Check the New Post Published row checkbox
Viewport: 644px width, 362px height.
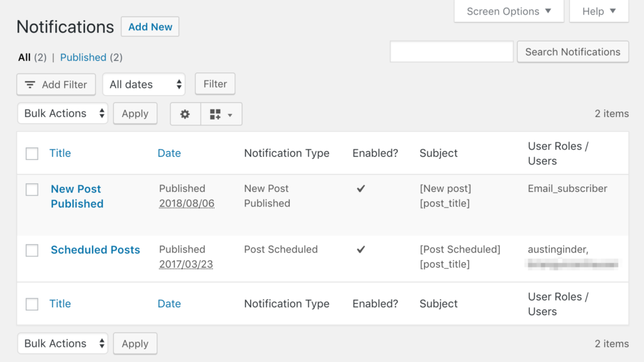[x=32, y=189]
